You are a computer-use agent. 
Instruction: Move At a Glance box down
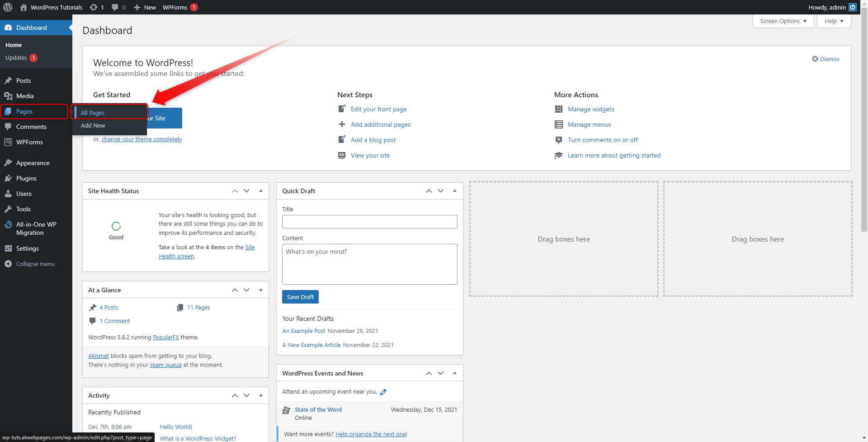point(246,290)
